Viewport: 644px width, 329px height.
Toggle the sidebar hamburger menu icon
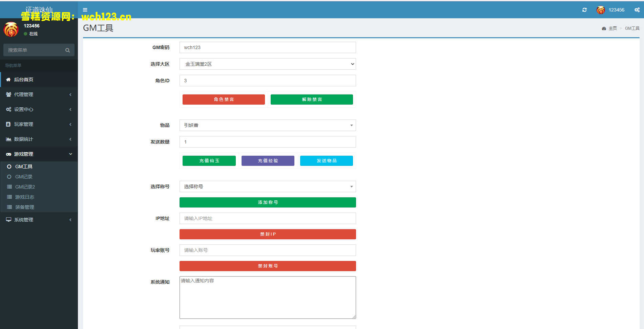(85, 10)
